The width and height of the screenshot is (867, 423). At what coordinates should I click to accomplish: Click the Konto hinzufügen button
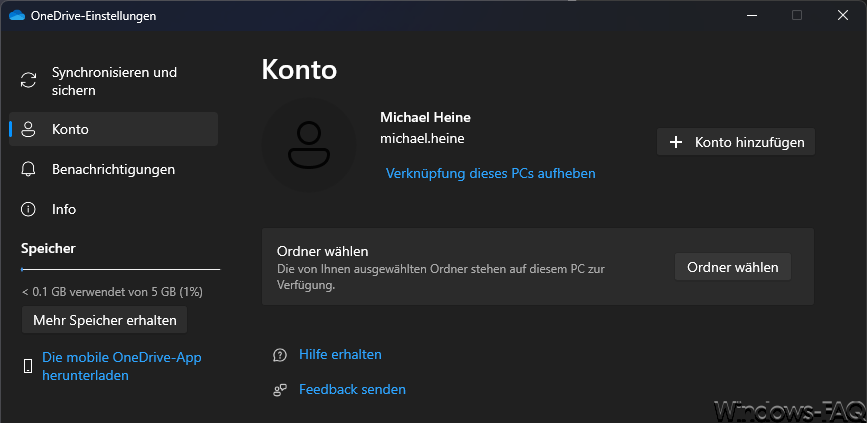click(735, 142)
